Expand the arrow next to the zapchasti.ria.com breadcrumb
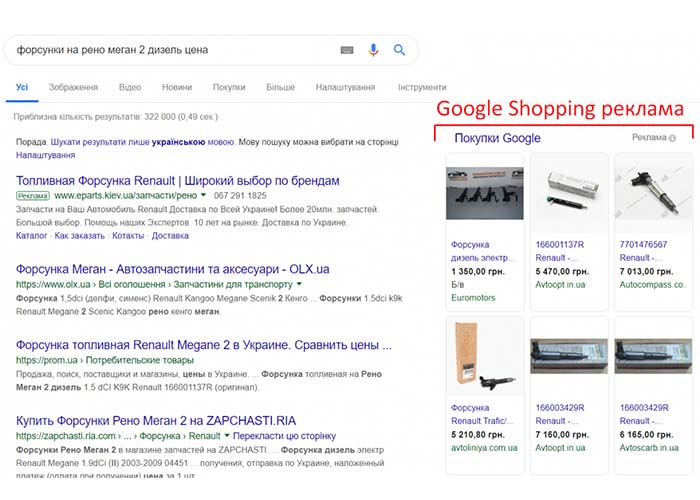The image size is (700, 500). click(227, 435)
